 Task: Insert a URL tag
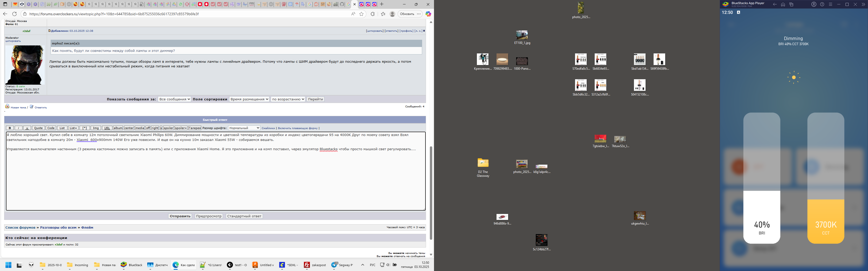(x=107, y=128)
